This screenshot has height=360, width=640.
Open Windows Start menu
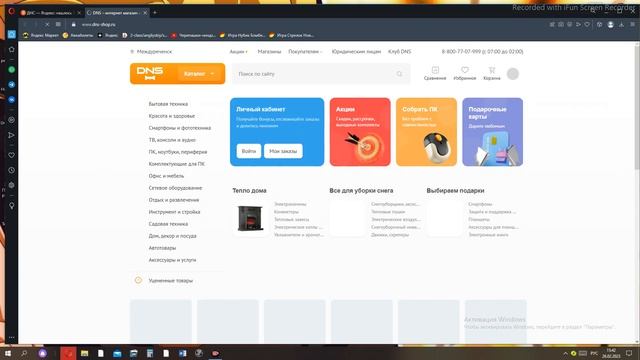[7, 353]
